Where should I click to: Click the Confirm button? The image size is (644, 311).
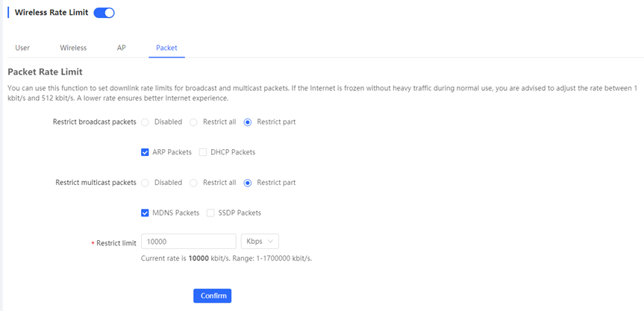coord(213,296)
